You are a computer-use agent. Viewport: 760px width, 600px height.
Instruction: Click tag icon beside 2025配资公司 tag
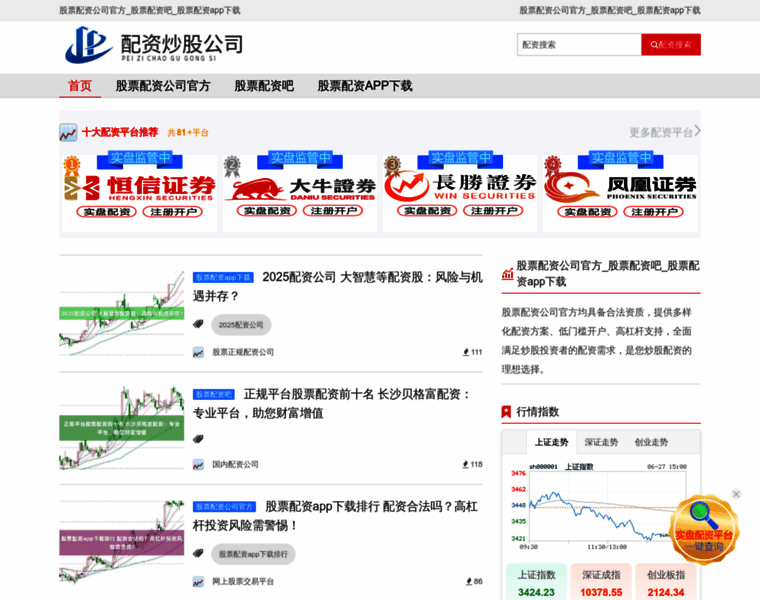(x=198, y=324)
